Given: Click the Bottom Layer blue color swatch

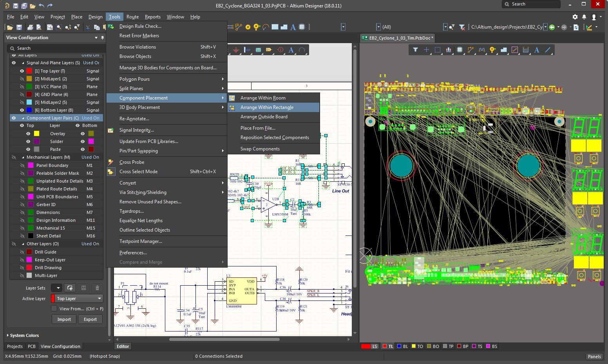Looking at the screenshot, I should point(29,110).
